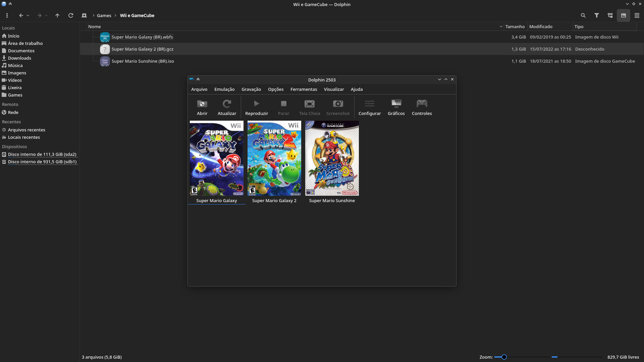Select Super Mario Galaxy (BR).wbfs file
This screenshot has height=362, width=644.
pyautogui.click(x=142, y=37)
